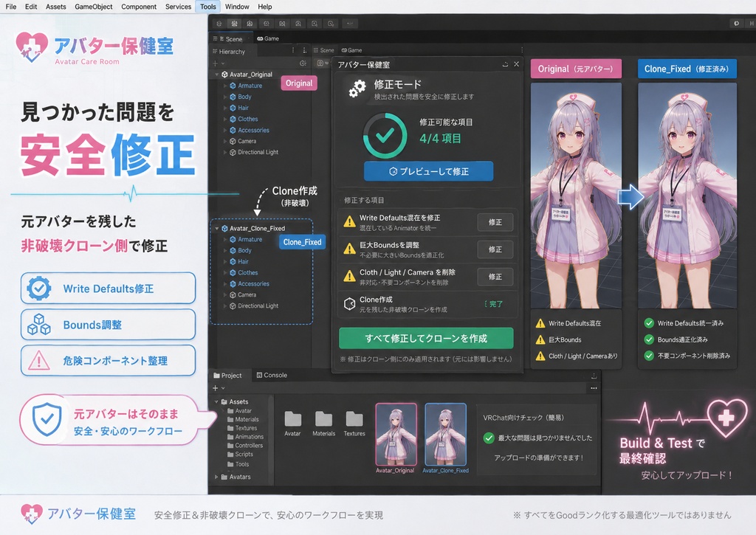Click the Clone_Fixed（修正済み） avatar preview image

(687, 196)
